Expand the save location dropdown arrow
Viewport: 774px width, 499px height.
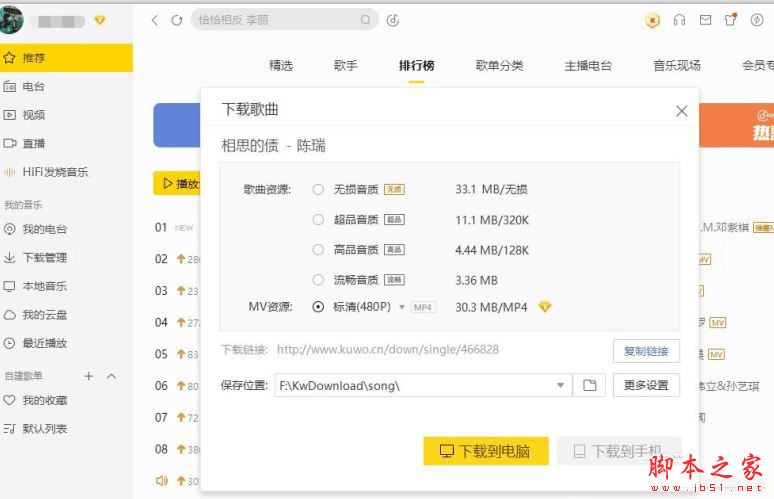click(561, 385)
